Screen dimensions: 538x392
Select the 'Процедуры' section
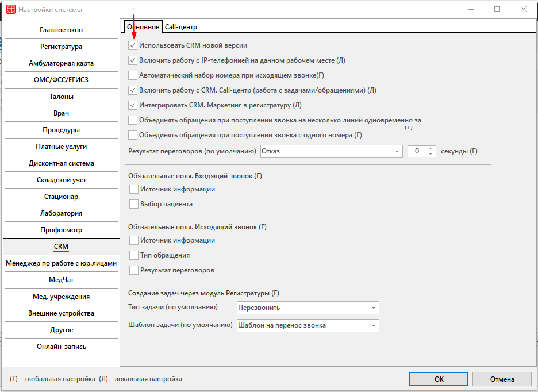tap(62, 130)
